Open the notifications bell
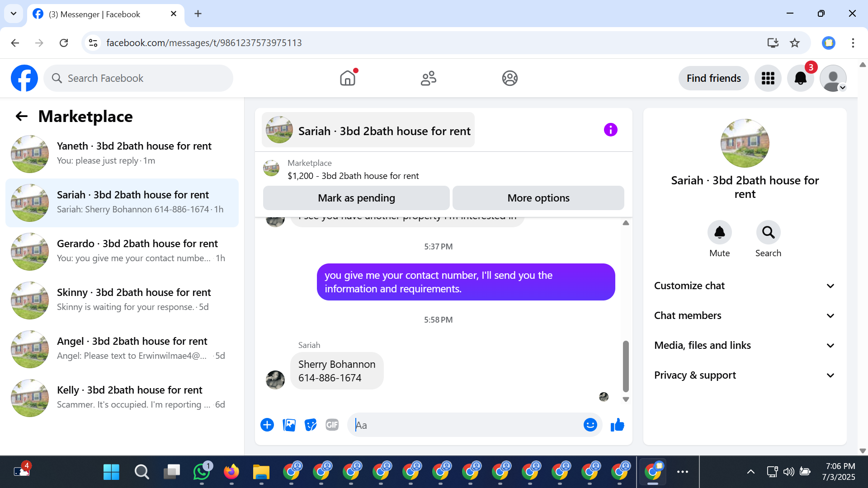The height and width of the screenshot is (488, 868). click(800, 79)
